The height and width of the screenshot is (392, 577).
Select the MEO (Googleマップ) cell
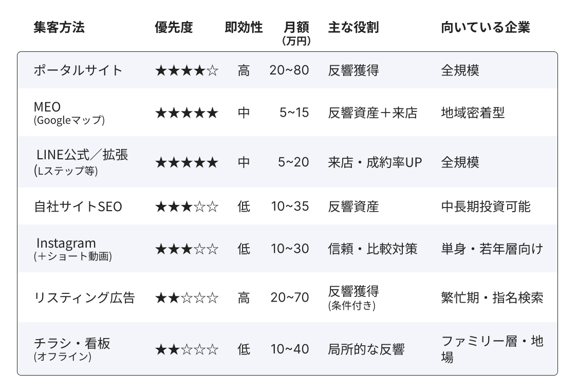[69, 113]
